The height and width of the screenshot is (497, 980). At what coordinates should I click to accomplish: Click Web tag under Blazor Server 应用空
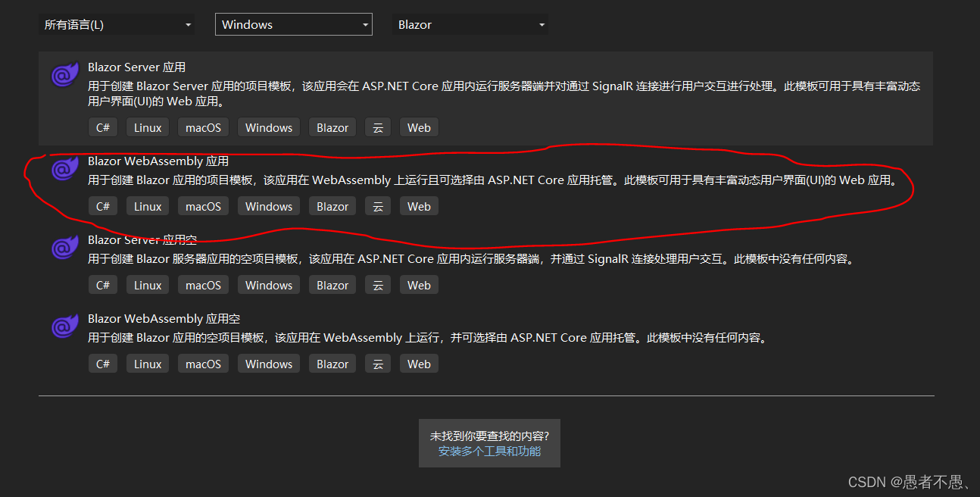[x=419, y=285]
